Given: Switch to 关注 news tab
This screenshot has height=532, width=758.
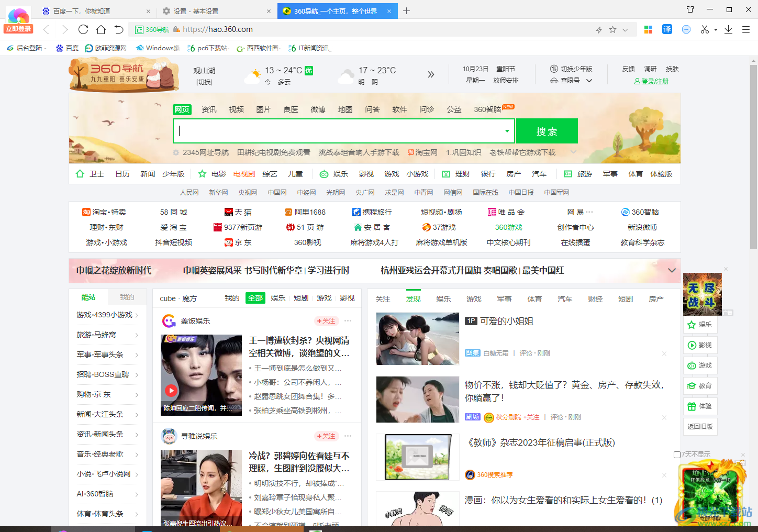Looking at the screenshot, I should (383, 299).
